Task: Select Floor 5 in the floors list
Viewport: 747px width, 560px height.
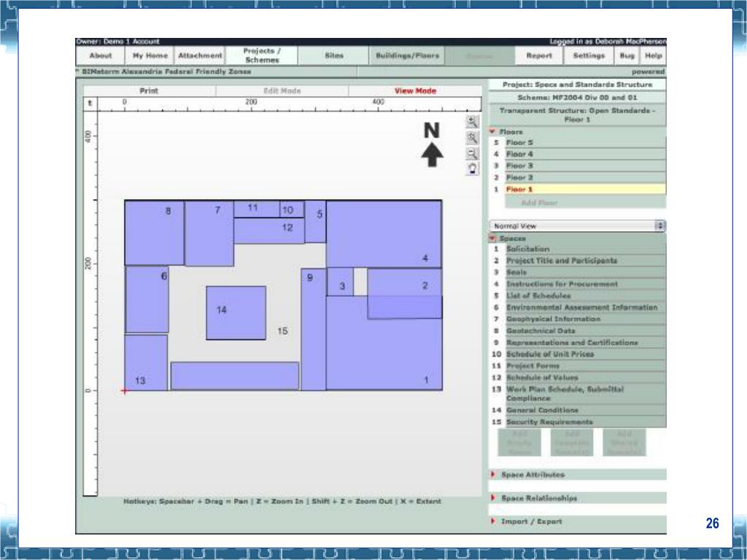Action: pos(585,142)
